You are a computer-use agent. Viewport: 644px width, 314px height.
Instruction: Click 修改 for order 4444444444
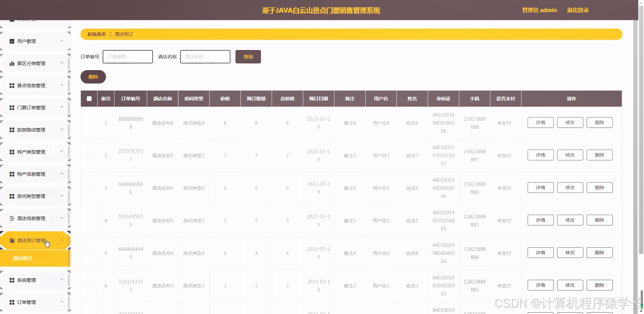pyautogui.click(x=570, y=253)
